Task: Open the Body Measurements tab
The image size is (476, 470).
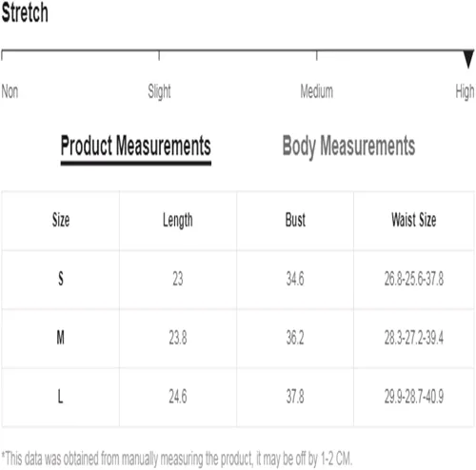Action: coord(348,147)
